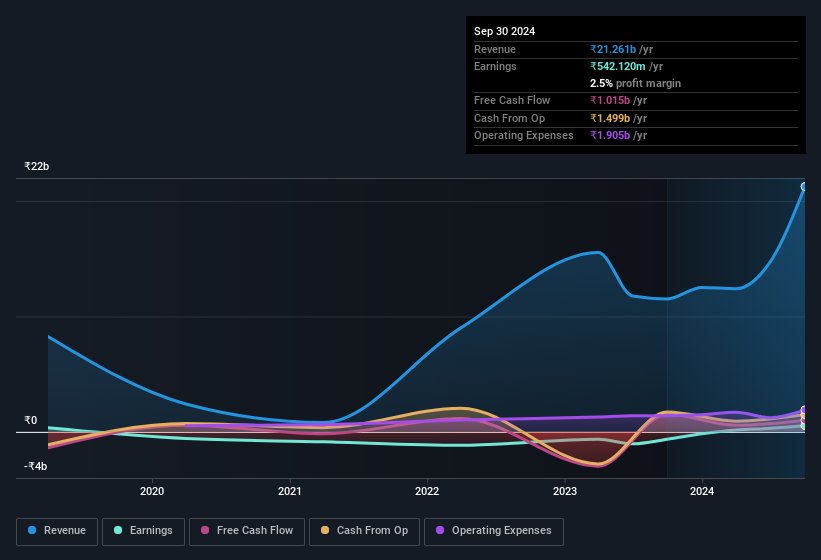Click the Earnings label in tooltip

(x=495, y=66)
